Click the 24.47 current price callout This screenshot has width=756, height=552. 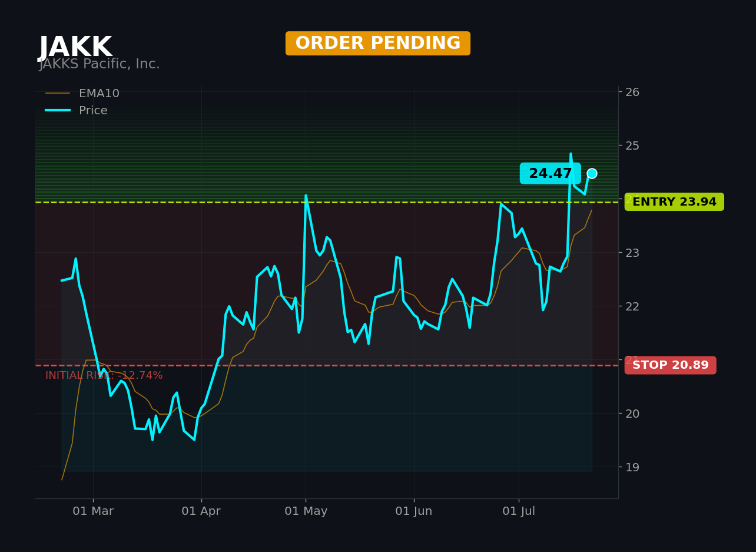[551, 174]
